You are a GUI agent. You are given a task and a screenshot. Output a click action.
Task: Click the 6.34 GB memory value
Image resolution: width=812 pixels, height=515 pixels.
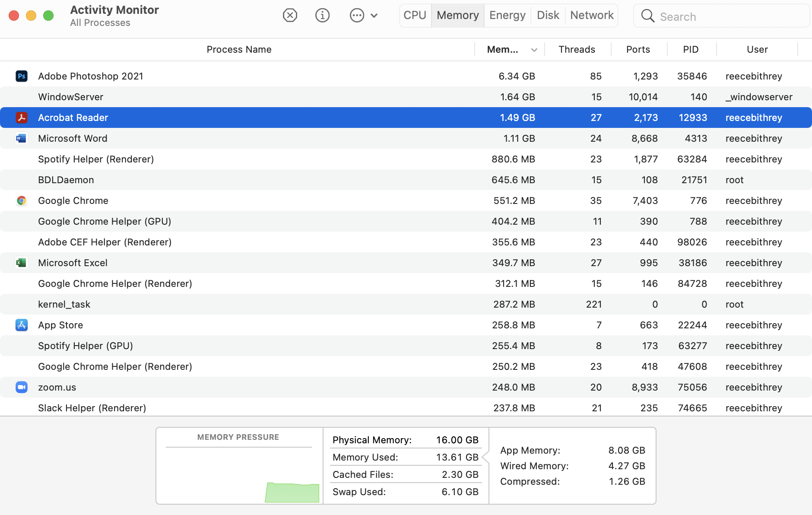[517, 76]
